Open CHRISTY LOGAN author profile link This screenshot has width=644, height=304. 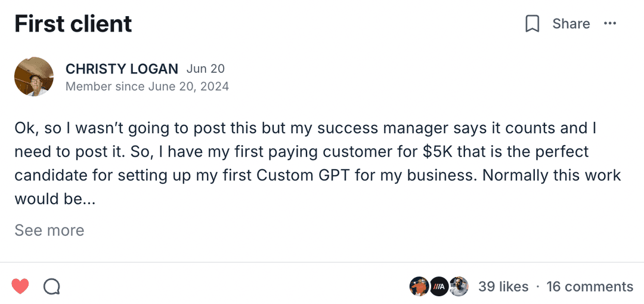tap(122, 69)
